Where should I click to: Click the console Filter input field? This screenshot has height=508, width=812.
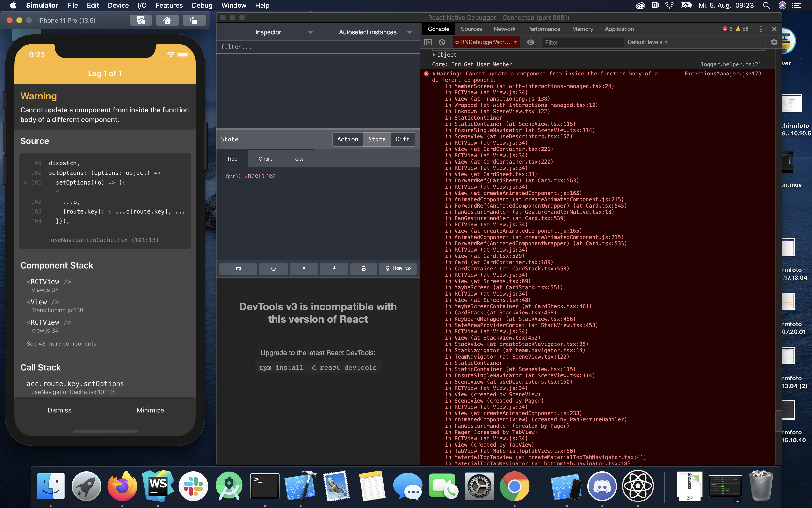583,42
